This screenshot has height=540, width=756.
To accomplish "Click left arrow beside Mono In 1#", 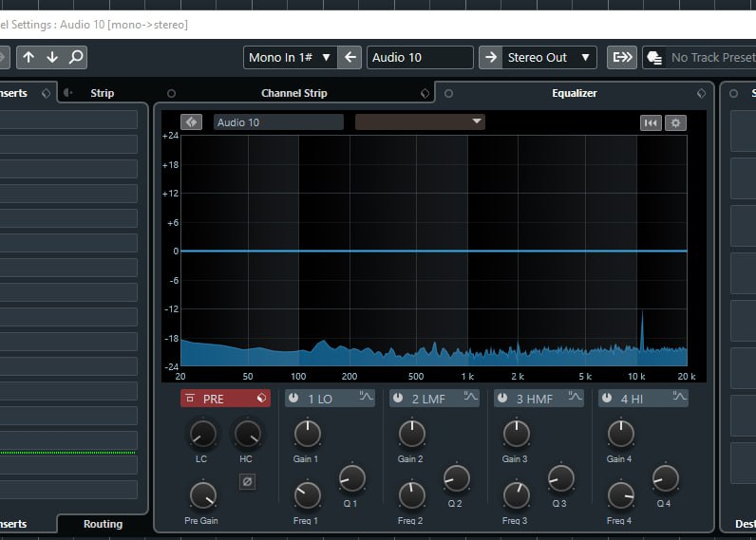I will [350, 57].
